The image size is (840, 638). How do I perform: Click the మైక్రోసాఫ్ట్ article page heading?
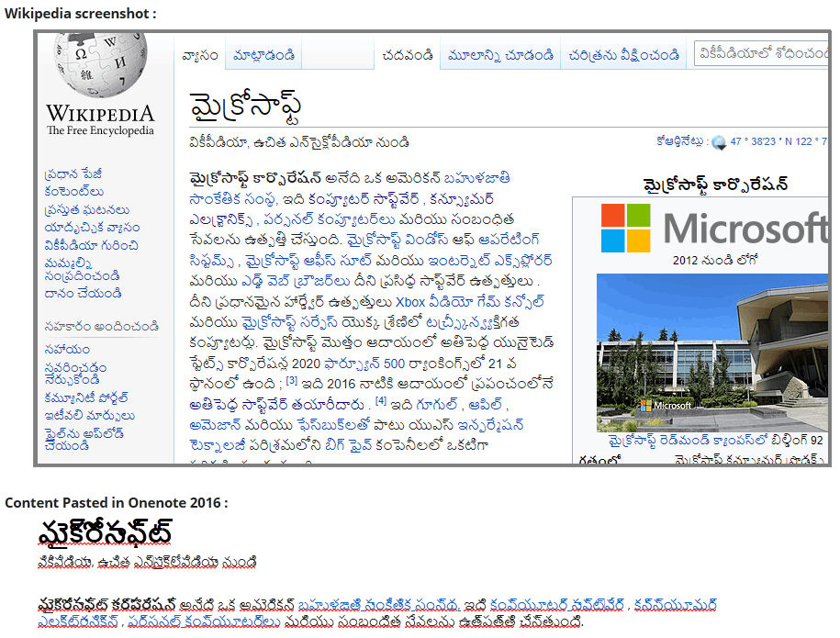click(x=245, y=107)
